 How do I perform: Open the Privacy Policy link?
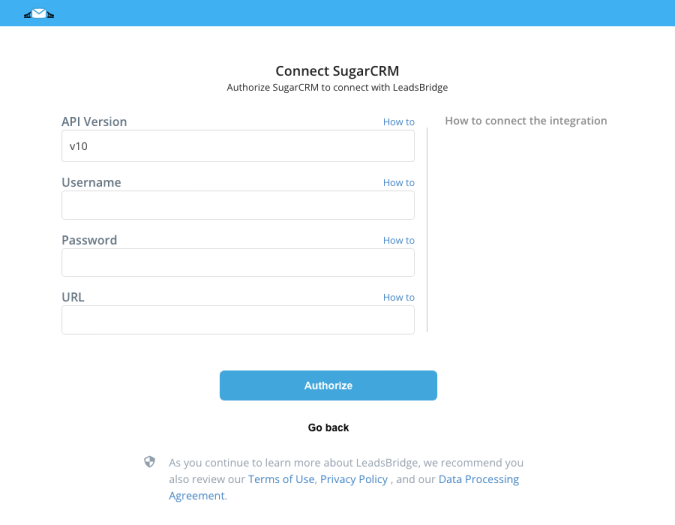pyautogui.click(x=354, y=479)
